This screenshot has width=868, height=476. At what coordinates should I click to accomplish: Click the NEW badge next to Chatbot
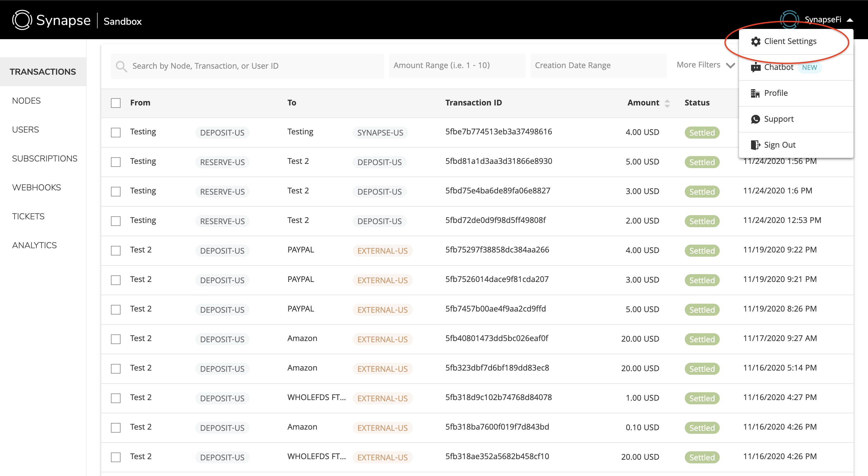coord(809,67)
